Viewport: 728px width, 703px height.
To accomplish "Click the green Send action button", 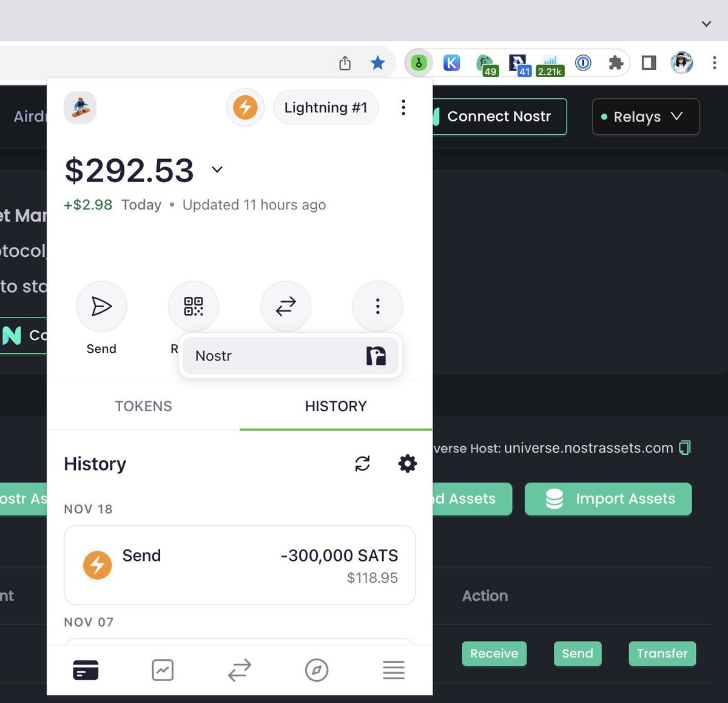I will (x=578, y=654).
